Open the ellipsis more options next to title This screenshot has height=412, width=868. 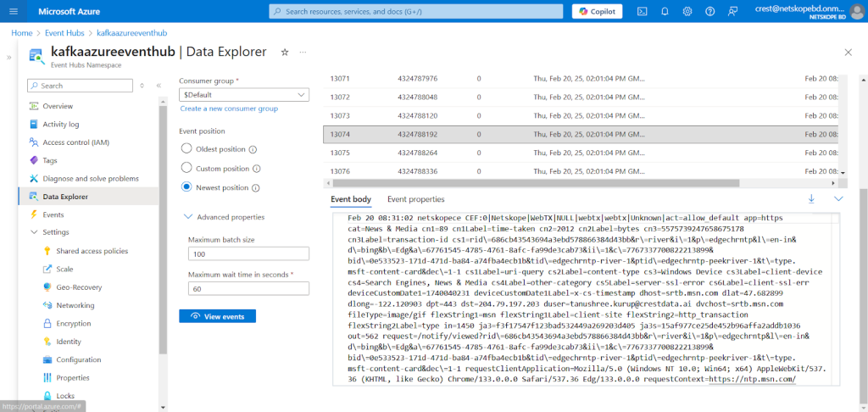click(303, 52)
